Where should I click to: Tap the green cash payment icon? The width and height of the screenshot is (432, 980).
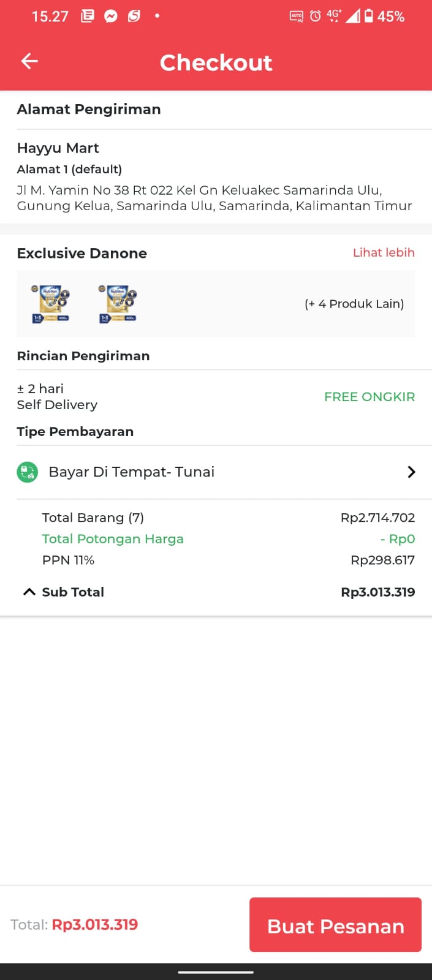tap(27, 472)
